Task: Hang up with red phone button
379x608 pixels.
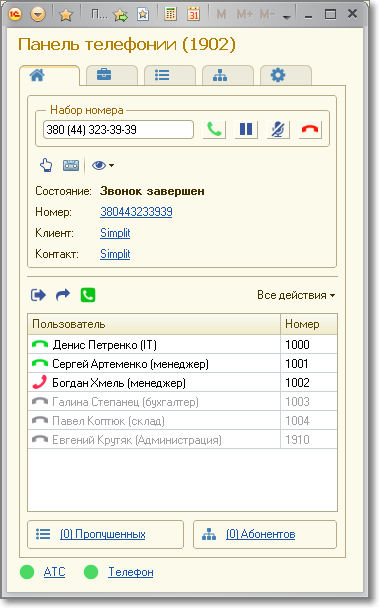Action: point(310,129)
